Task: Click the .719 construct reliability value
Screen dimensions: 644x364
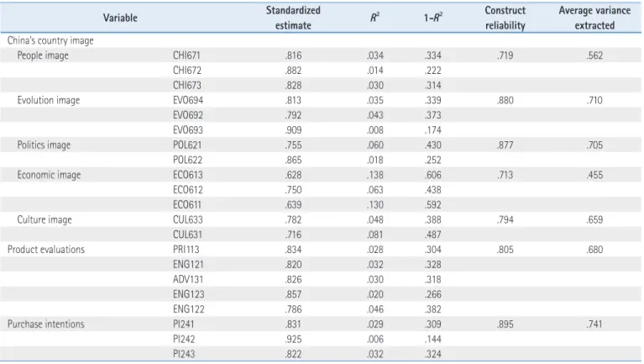Action: point(505,55)
